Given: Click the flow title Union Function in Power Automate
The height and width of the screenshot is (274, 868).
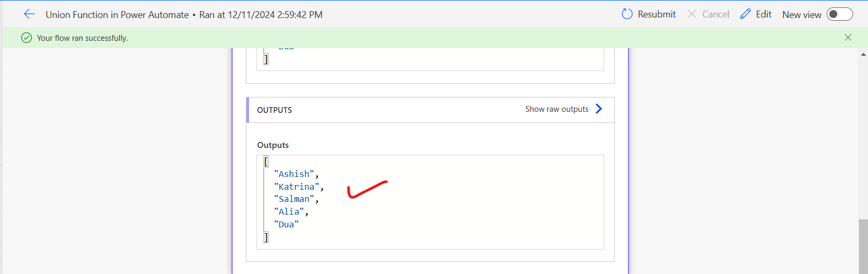Looking at the screenshot, I should pos(117,15).
